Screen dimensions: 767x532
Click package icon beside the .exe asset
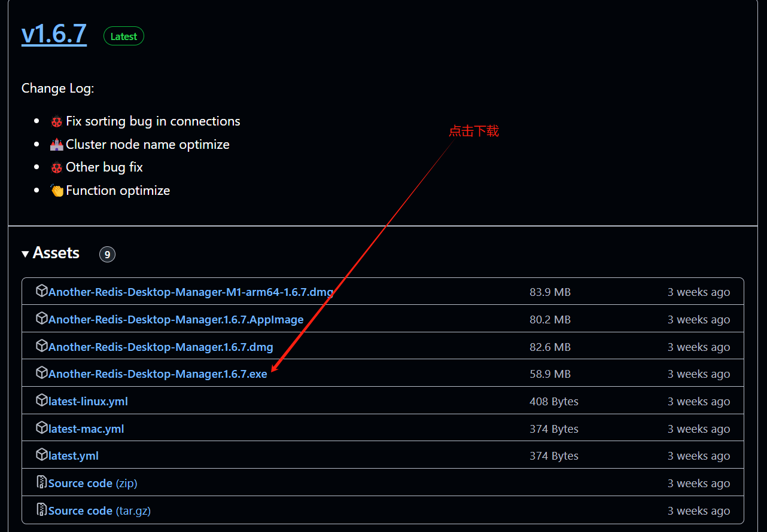point(42,373)
